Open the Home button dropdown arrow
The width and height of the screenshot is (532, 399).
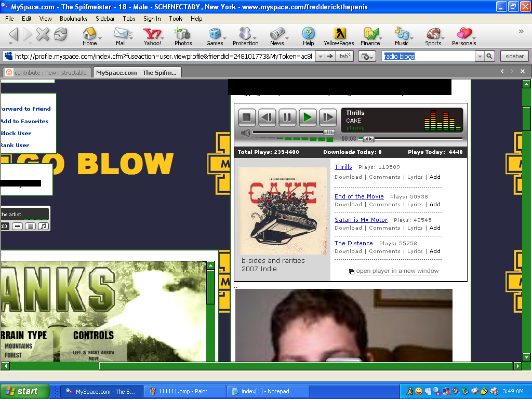tap(100, 38)
